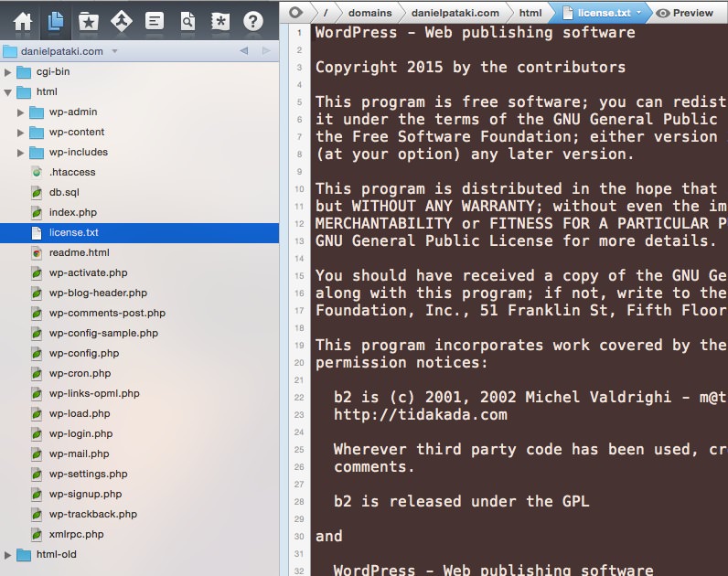
Task: Select wp-load.php file
Action: 139,413
